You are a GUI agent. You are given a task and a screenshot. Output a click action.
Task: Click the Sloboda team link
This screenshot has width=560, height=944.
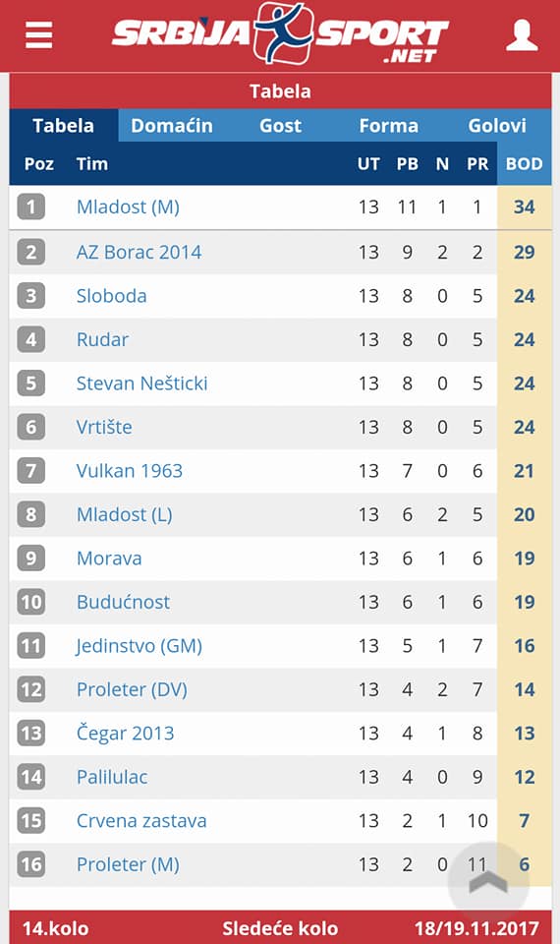(111, 296)
